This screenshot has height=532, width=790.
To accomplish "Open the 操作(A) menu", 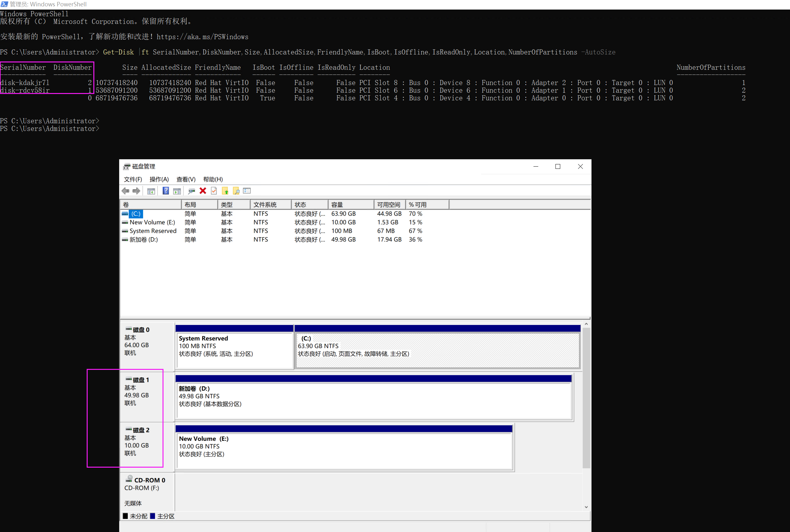I will tap(159, 179).
